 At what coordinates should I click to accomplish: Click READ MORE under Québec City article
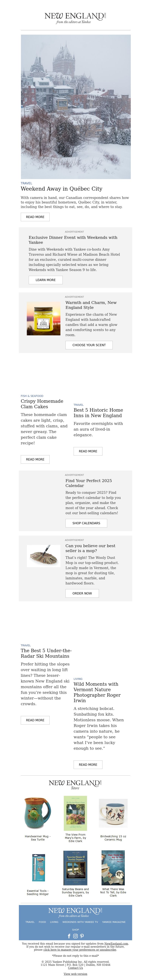[35, 217]
